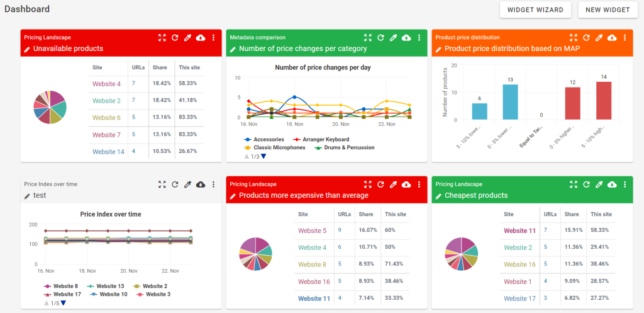Open the Widget Wizard
The image size is (644, 313).
[x=535, y=9]
